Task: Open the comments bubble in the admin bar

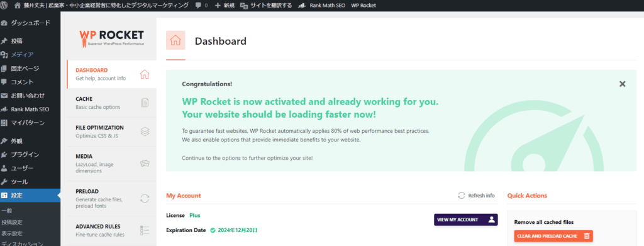Action: pos(202,5)
